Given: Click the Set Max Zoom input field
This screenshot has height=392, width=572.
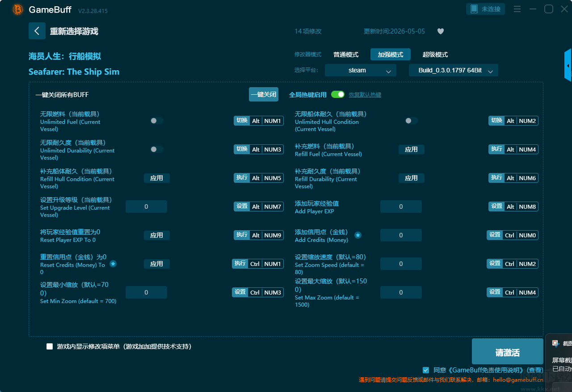Looking at the screenshot, I should 401,292.
